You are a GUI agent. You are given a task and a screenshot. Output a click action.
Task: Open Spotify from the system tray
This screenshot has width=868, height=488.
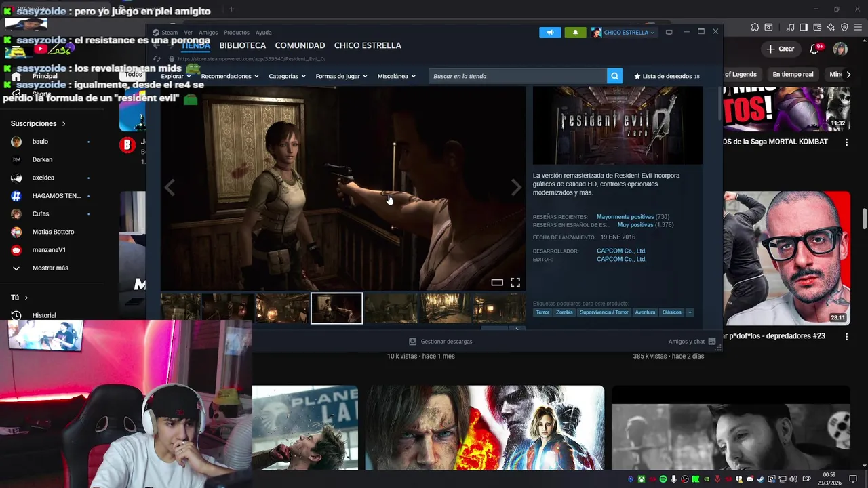tap(663, 479)
